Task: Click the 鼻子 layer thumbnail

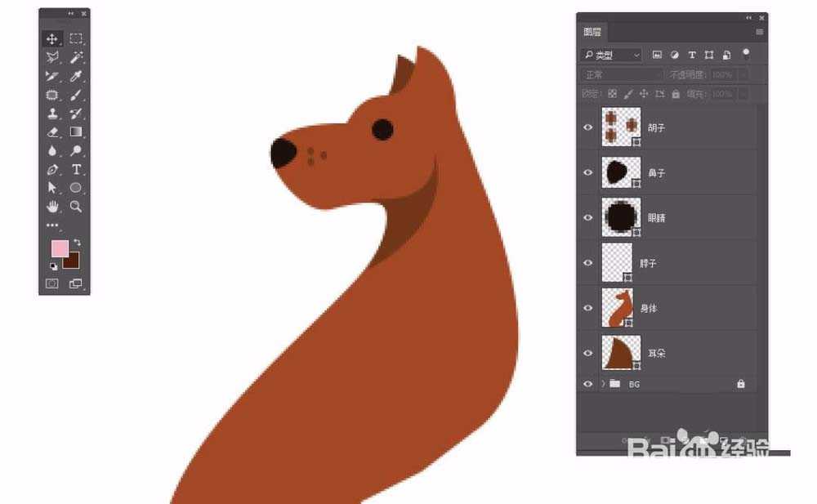Action: pyautogui.click(x=618, y=172)
